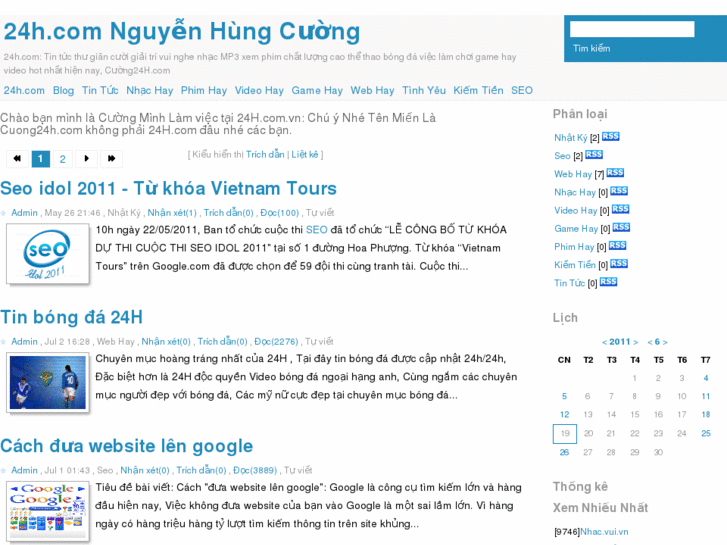Go to previous year in calendar
The height and width of the screenshot is (545, 727).
click(x=604, y=342)
